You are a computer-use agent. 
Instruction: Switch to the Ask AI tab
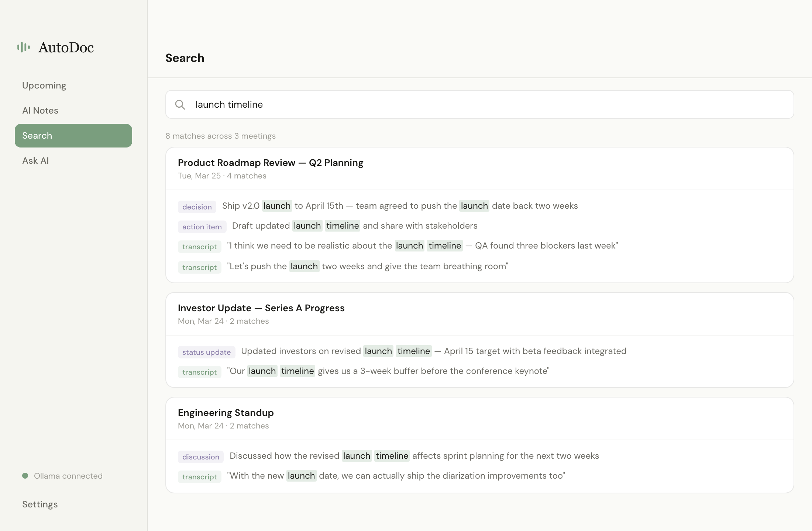pyautogui.click(x=35, y=160)
